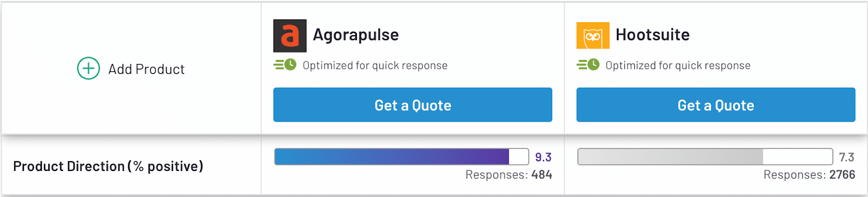
Task: Open the Hootsuite product name link
Action: (653, 35)
